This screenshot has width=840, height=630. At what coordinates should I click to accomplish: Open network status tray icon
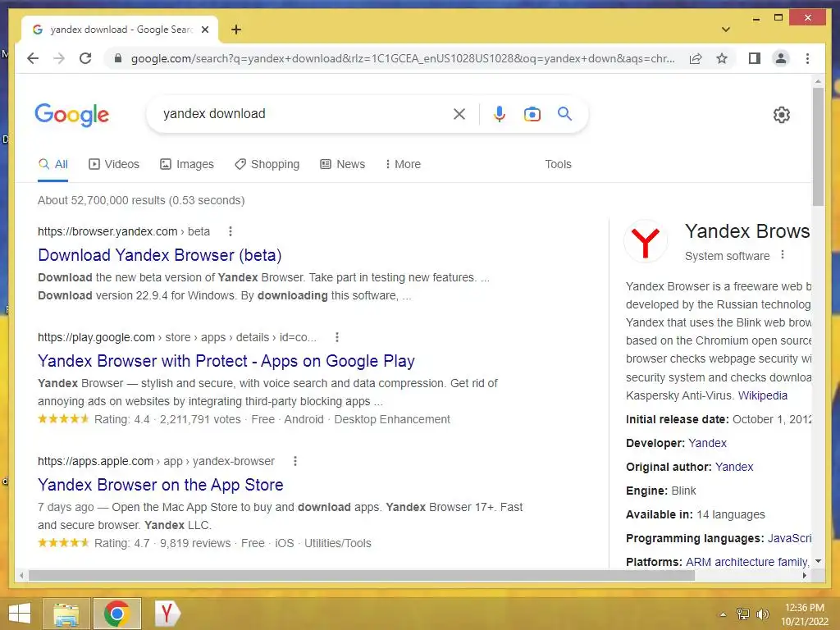743,614
